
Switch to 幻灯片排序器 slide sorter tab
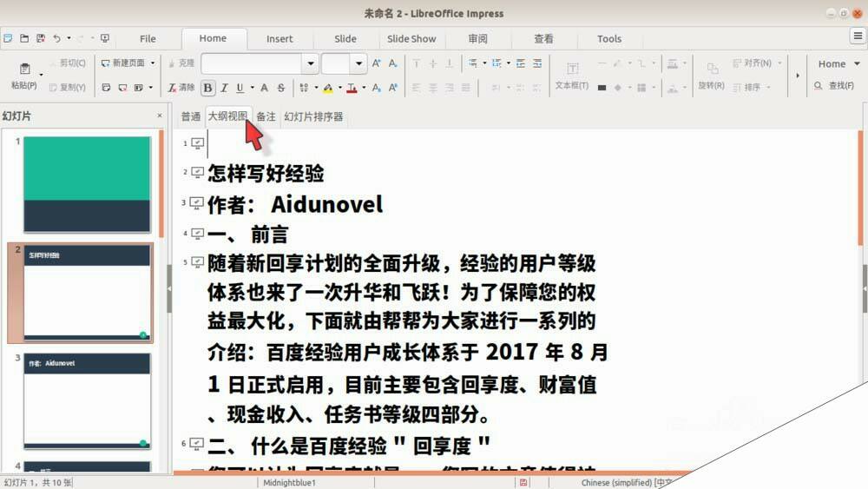[313, 116]
